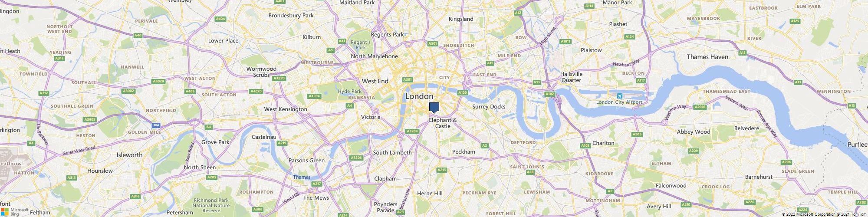Viewport: 868px width, 217px height.
Task: Click the West Kensington label
Action: point(286,109)
